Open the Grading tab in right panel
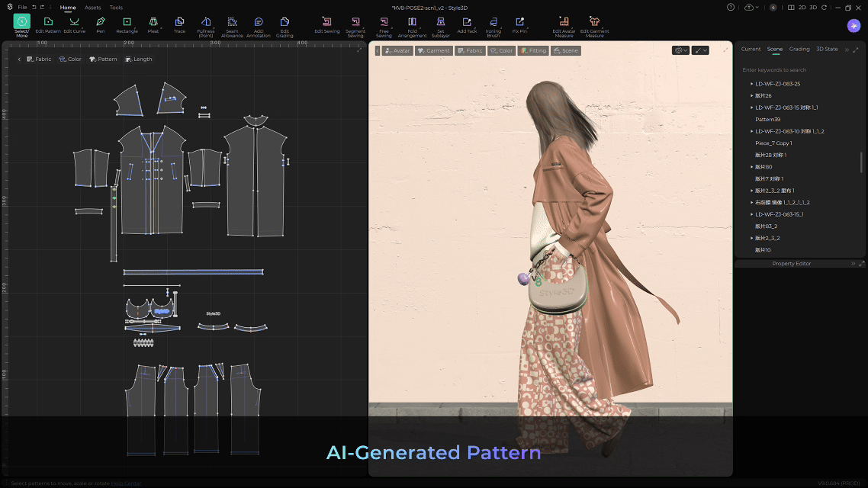The image size is (868, 488). tap(799, 49)
